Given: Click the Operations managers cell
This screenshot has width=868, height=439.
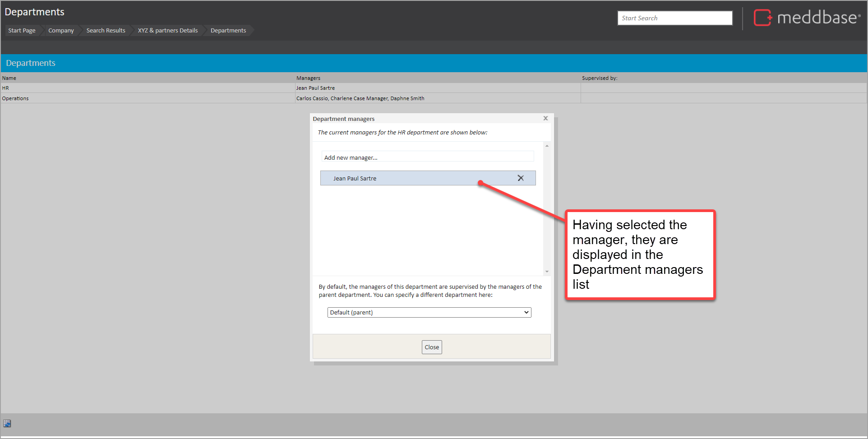Looking at the screenshot, I should (x=360, y=98).
